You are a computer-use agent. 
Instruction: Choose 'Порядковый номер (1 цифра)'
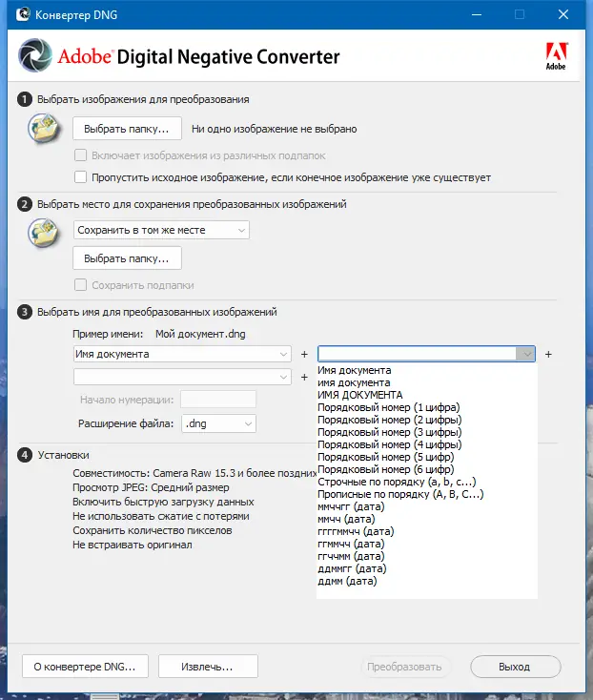(389, 407)
